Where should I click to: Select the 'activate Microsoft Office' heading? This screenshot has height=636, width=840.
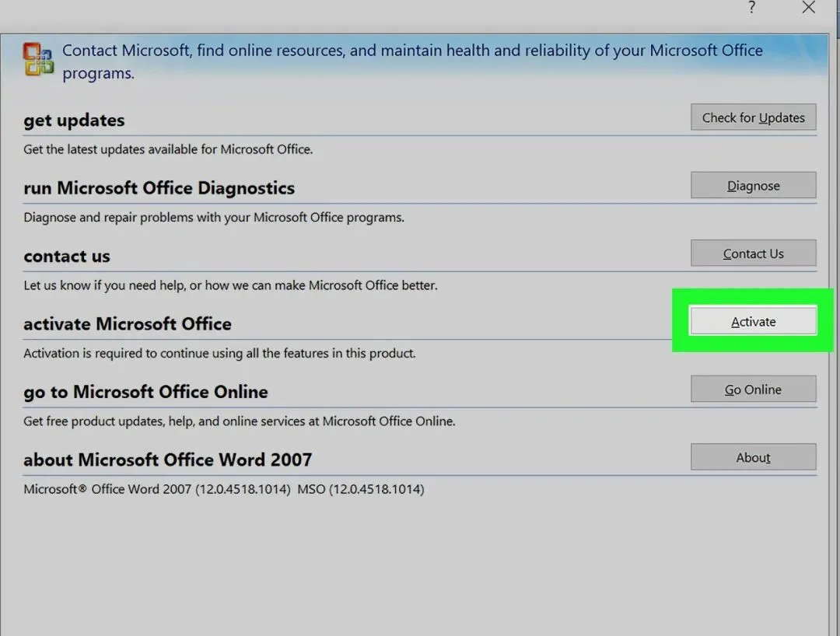pyautogui.click(x=128, y=324)
